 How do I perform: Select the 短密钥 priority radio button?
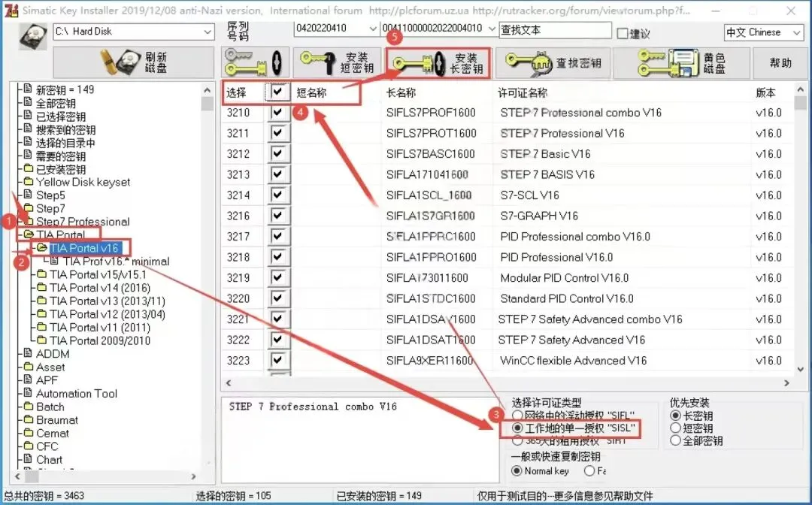coord(675,428)
